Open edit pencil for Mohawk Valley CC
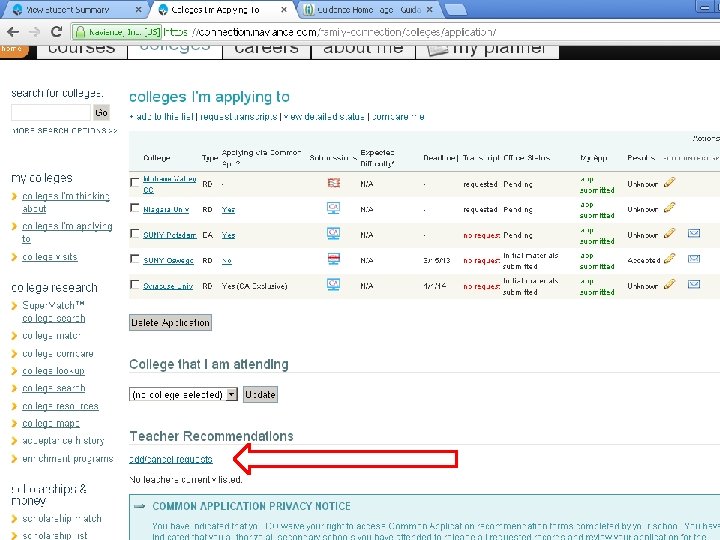Screen dimensions: 720x540 (669, 182)
